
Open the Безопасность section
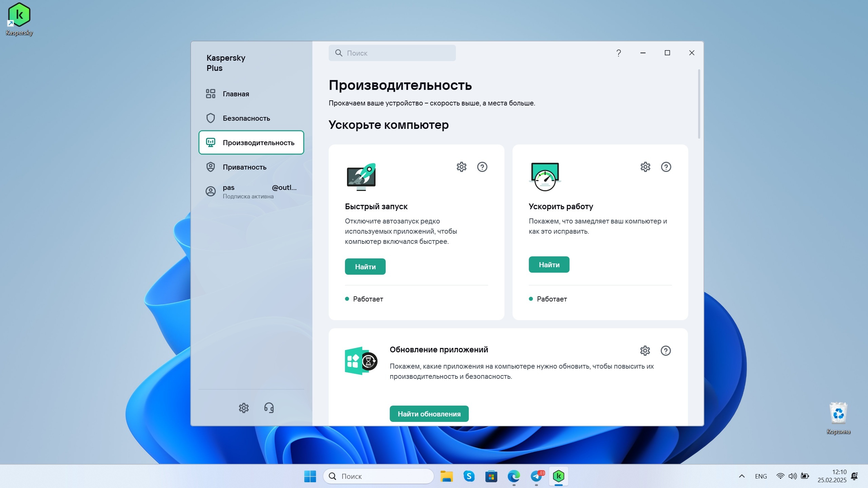[x=246, y=118]
